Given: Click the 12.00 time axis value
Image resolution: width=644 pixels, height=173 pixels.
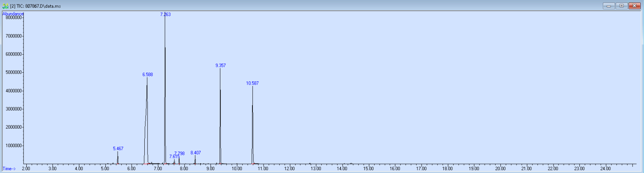Looking at the screenshot, I should (x=290, y=168).
